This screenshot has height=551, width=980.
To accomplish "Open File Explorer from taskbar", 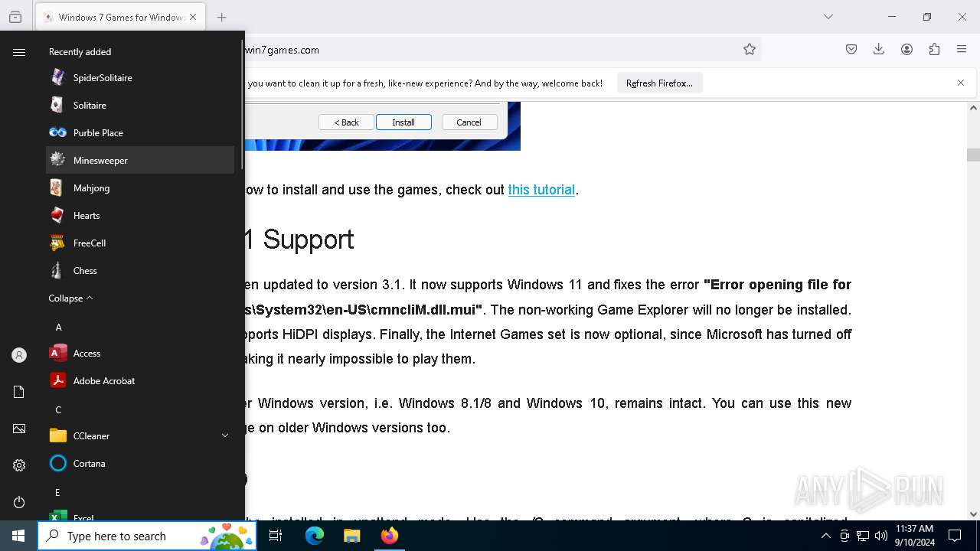I will pyautogui.click(x=351, y=536).
